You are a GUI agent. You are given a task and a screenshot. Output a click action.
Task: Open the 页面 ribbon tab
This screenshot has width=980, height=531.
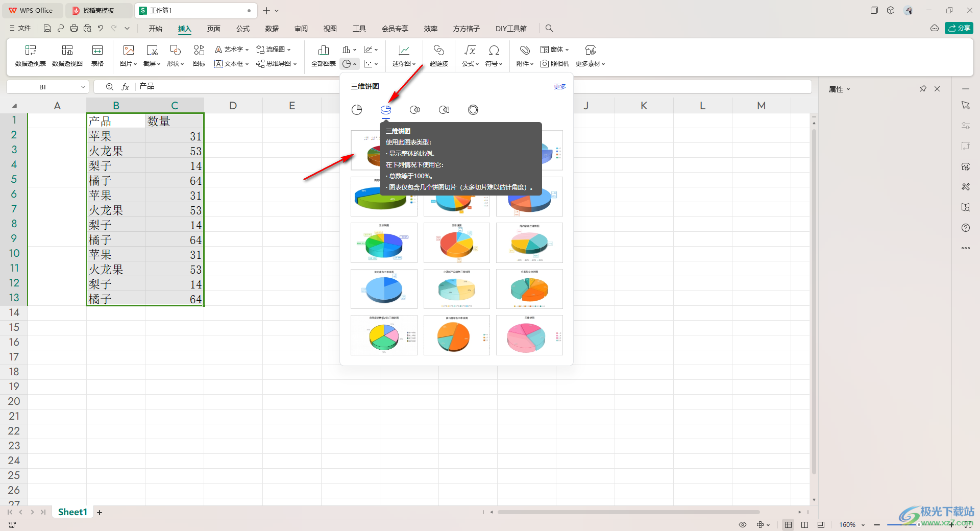coord(214,29)
